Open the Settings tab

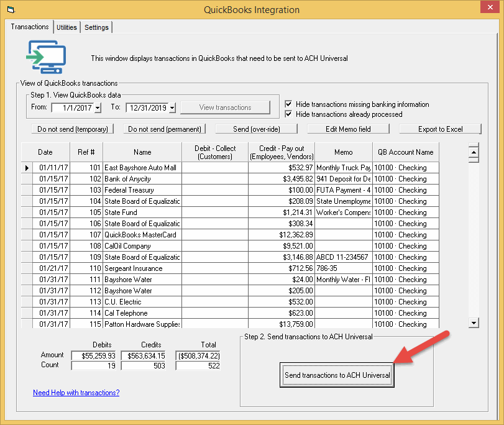pyautogui.click(x=96, y=27)
